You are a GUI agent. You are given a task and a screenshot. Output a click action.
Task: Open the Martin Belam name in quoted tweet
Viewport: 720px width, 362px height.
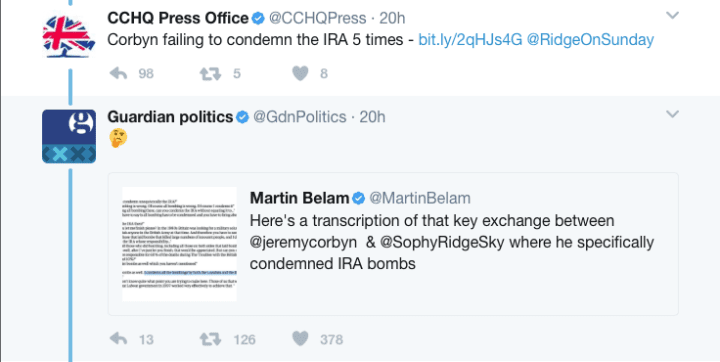(299, 198)
